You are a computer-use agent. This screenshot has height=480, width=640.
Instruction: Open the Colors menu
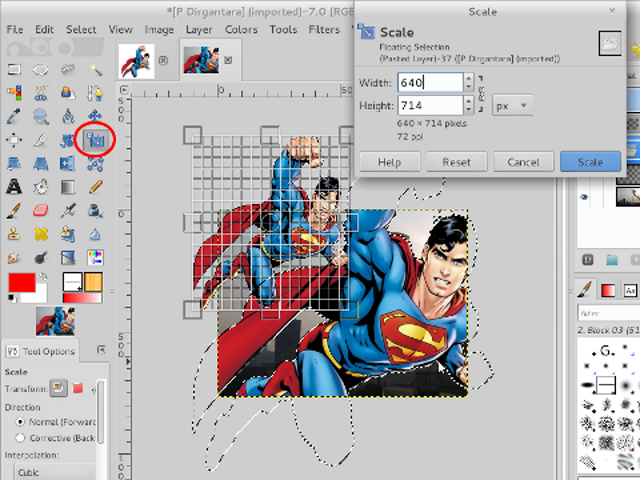click(241, 29)
